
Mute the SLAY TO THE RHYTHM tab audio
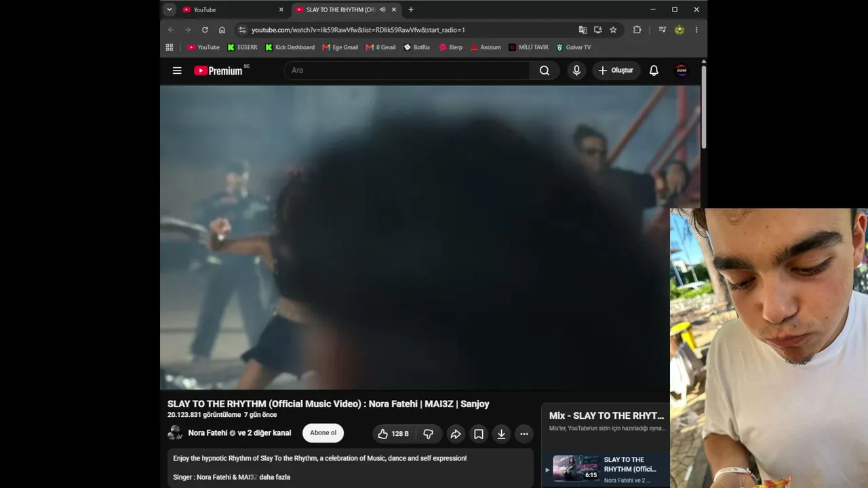pyautogui.click(x=382, y=9)
